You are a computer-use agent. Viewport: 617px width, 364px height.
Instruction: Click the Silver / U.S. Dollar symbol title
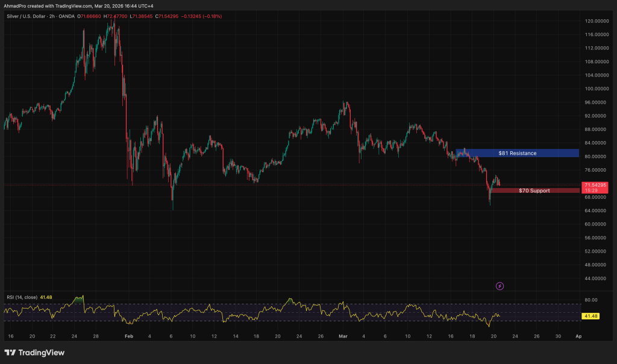point(29,16)
